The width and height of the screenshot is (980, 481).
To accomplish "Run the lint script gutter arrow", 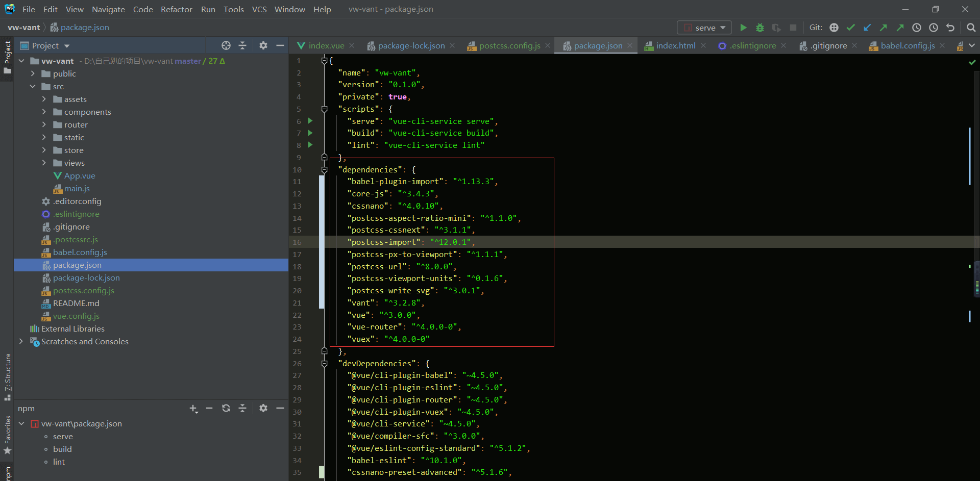I will [x=310, y=145].
